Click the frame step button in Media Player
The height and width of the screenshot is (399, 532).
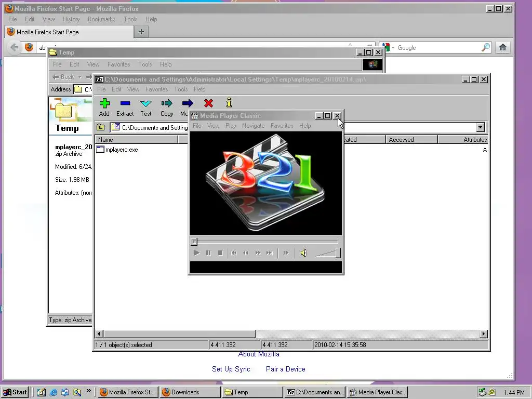286,253
